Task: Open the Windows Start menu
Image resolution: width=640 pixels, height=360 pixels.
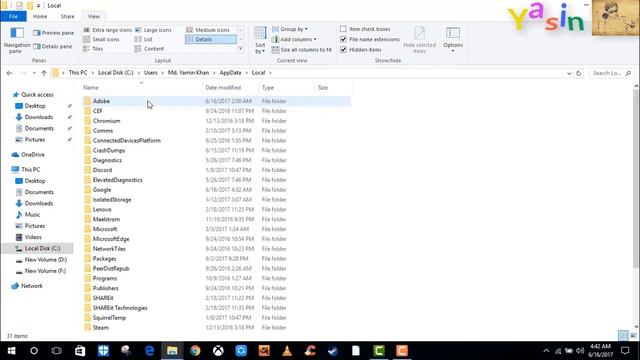Action: tap(11, 351)
